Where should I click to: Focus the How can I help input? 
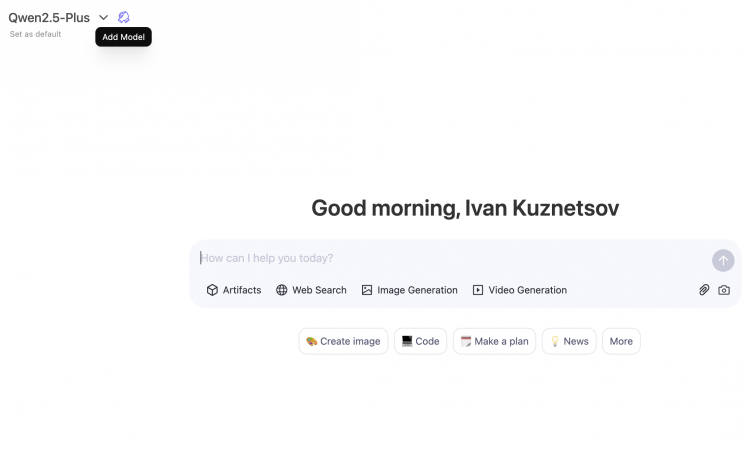pyautogui.click(x=452, y=258)
